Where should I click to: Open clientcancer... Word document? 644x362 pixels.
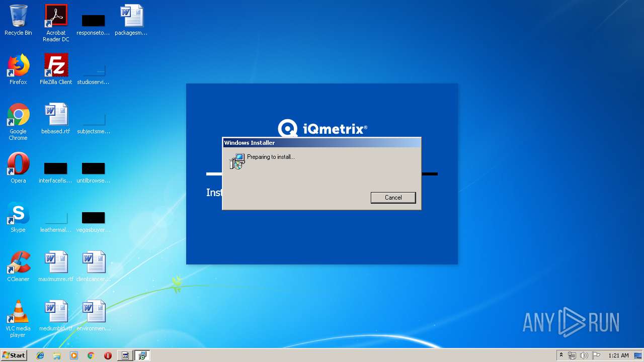pos(93,266)
